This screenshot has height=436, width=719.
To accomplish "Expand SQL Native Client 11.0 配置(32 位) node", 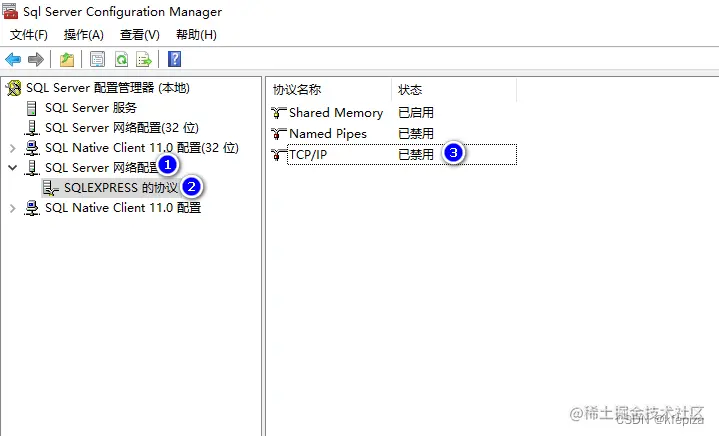I will (12, 148).
